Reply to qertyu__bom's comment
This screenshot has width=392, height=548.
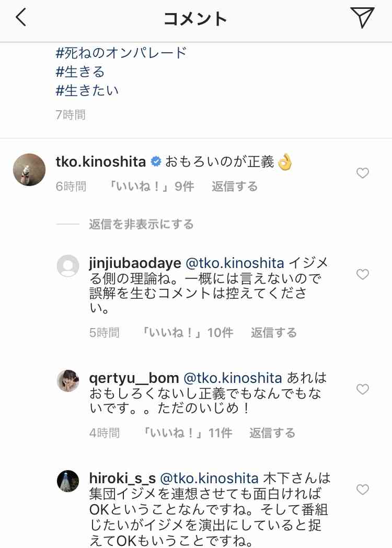click(x=272, y=433)
